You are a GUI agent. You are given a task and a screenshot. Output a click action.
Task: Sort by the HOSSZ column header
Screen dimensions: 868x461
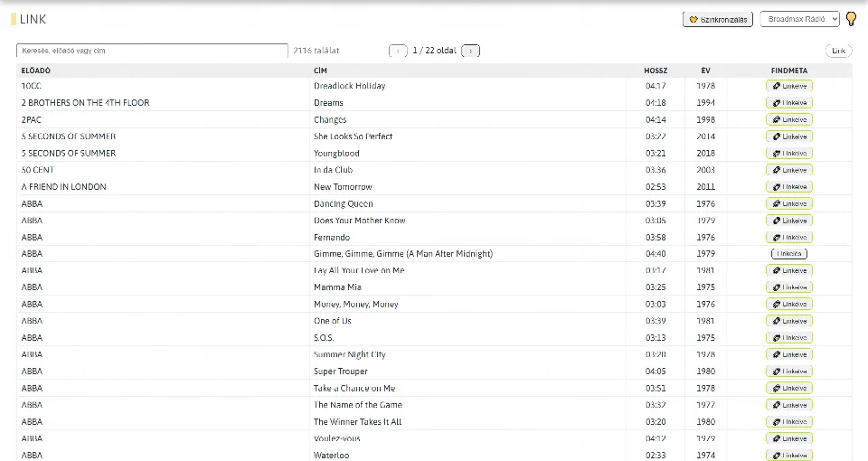click(x=656, y=71)
